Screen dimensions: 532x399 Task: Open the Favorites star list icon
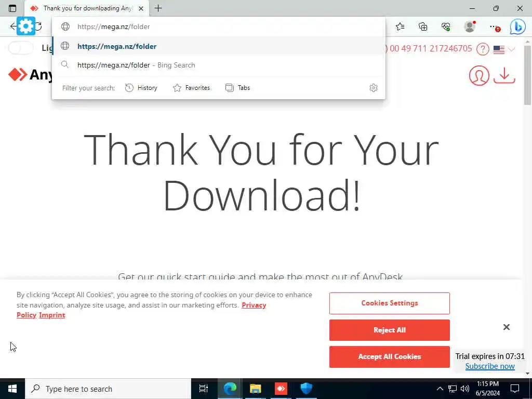(x=401, y=26)
